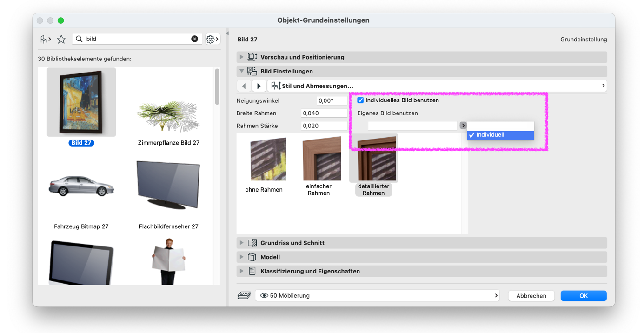Click into the search field containing 'bild'
The image size is (644, 333).
click(x=136, y=39)
